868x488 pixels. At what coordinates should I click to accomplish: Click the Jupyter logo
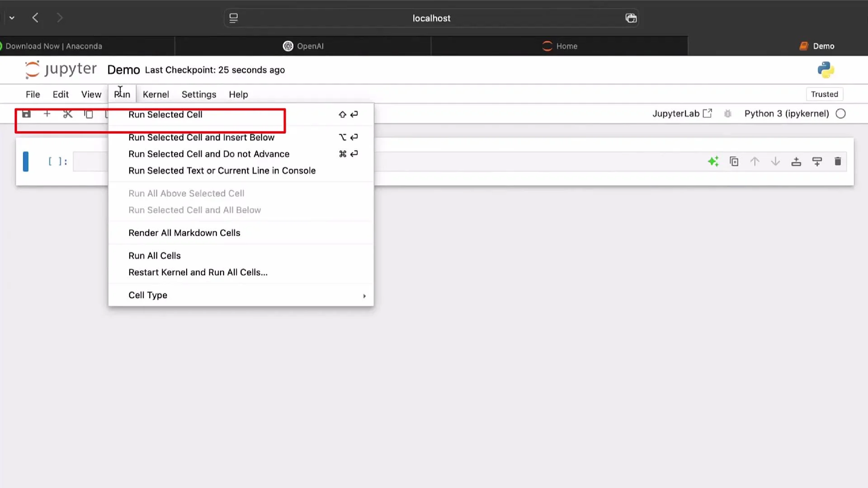point(61,70)
